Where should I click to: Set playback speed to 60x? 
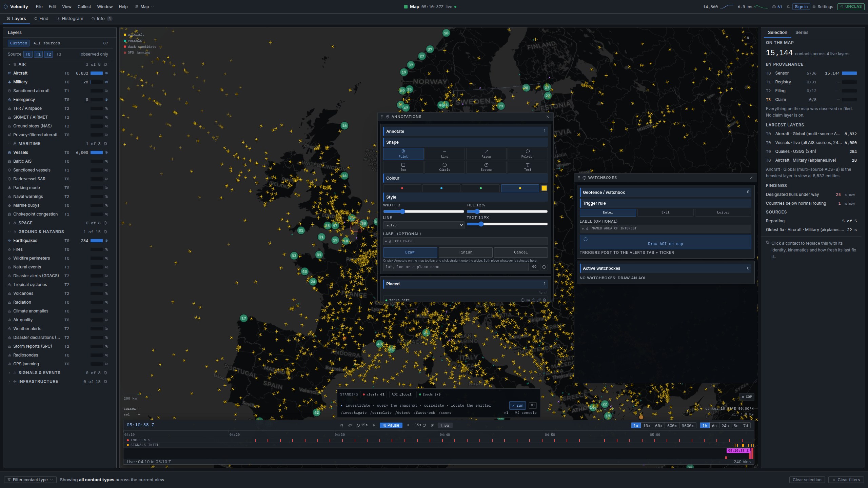658,426
